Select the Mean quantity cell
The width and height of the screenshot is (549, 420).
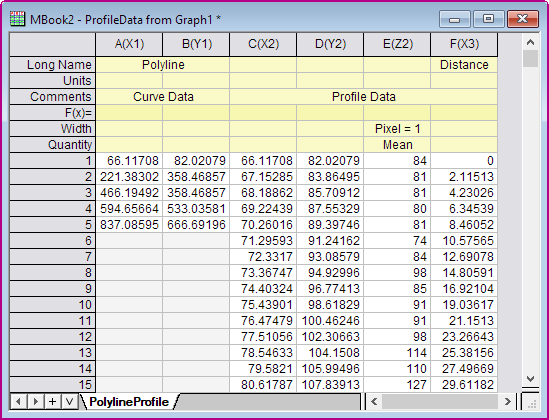(x=397, y=145)
